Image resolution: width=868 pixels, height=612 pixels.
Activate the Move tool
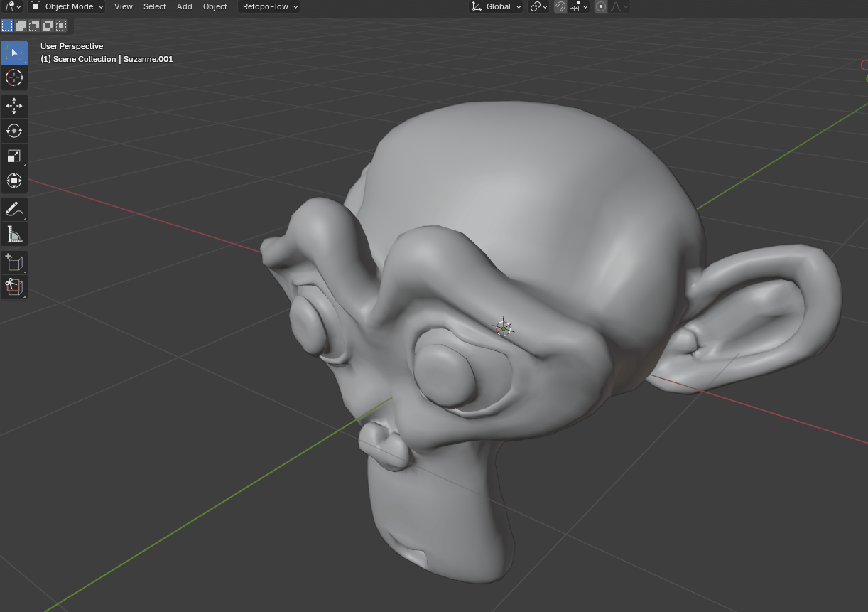[14, 107]
